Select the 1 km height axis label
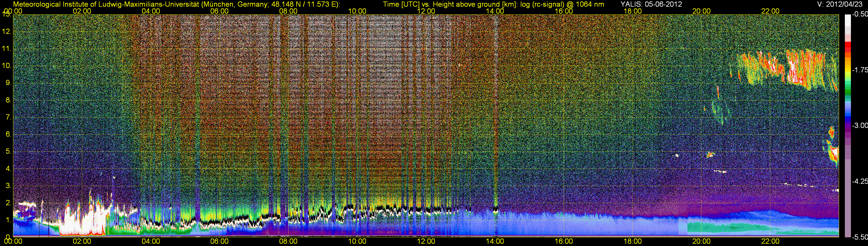The image size is (868, 246). tap(8, 220)
